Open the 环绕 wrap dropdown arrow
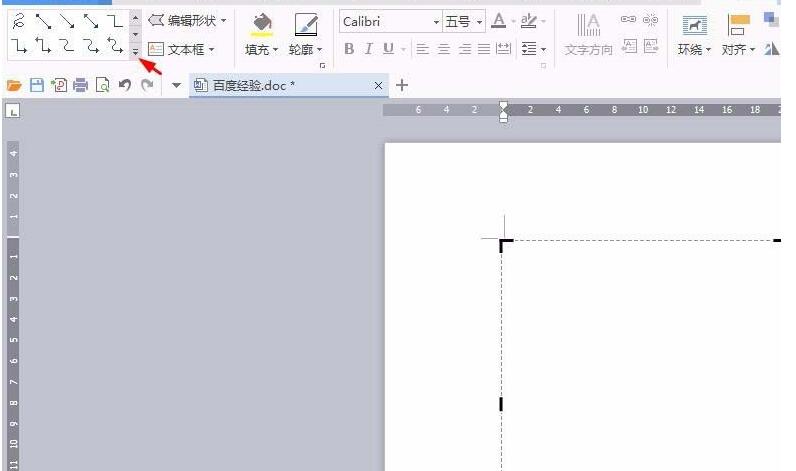796x471 pixels. tap(708, 50)
